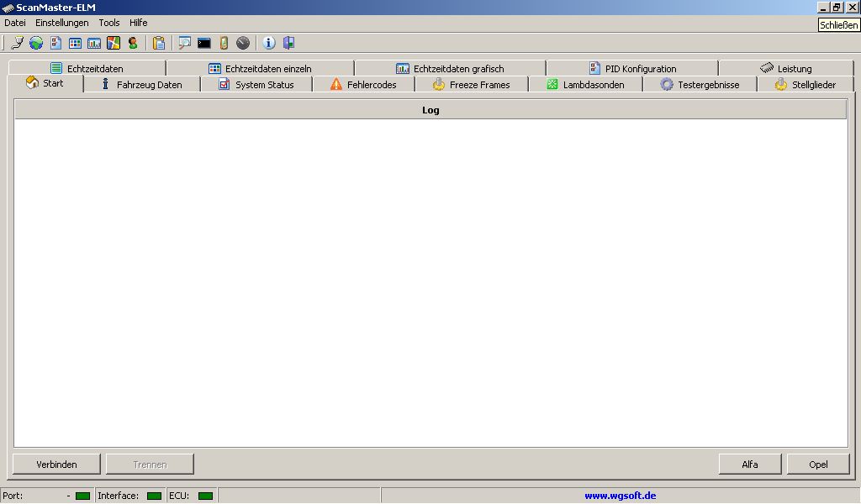Screen dimensions: 861x504
Task: Click the globe icon in toolbar
Action: [36, 43]
